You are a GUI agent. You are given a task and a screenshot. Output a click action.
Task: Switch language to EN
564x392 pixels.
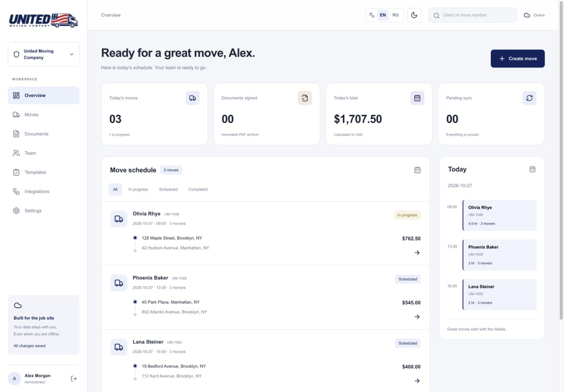(383, 15)
